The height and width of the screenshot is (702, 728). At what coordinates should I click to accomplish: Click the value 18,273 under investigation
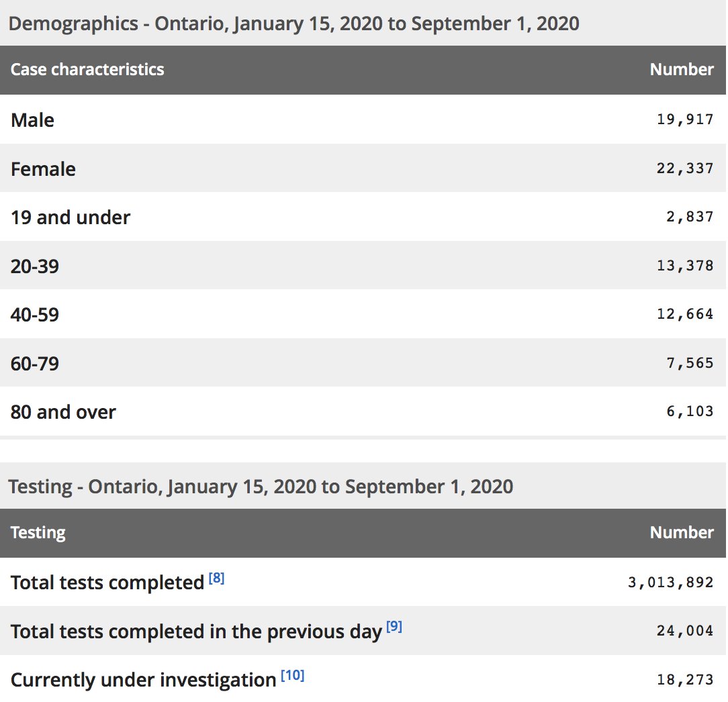[685, 680]
